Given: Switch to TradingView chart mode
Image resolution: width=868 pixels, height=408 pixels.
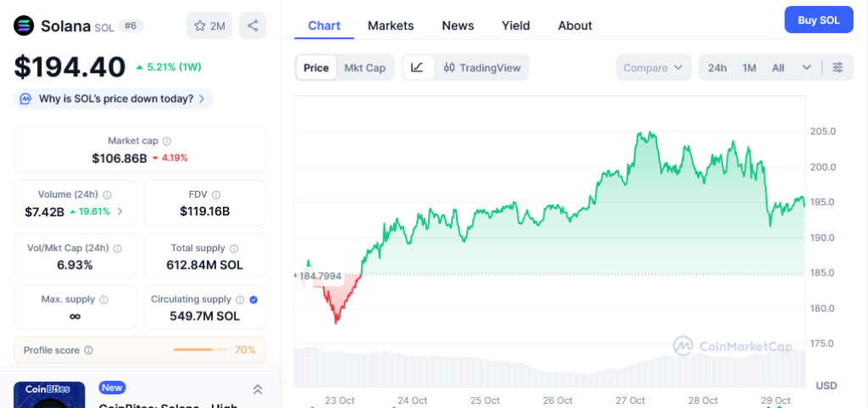Looking at the screenshot, I should pyautogui.click(x=482, y=68).
